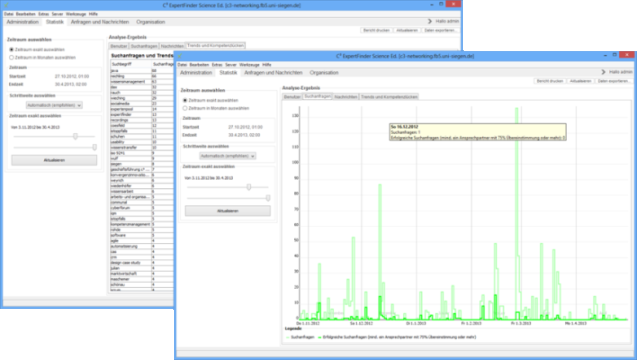Choose 'Zeitraum in Monaten auswählen' in back window

pos(12,58)
